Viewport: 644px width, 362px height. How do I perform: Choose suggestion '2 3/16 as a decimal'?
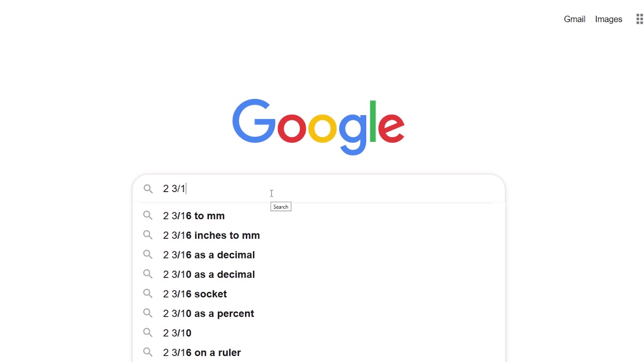(x=209, y=255)
